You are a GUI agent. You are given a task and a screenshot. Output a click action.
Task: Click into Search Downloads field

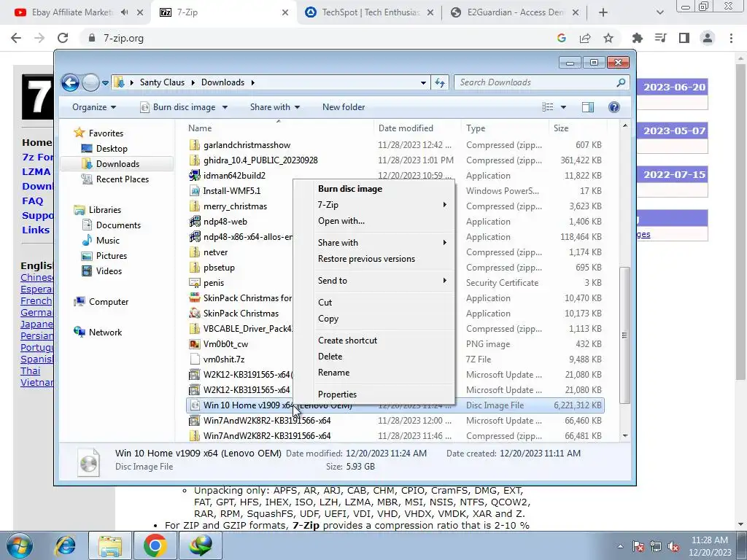(x=535, y=82)
